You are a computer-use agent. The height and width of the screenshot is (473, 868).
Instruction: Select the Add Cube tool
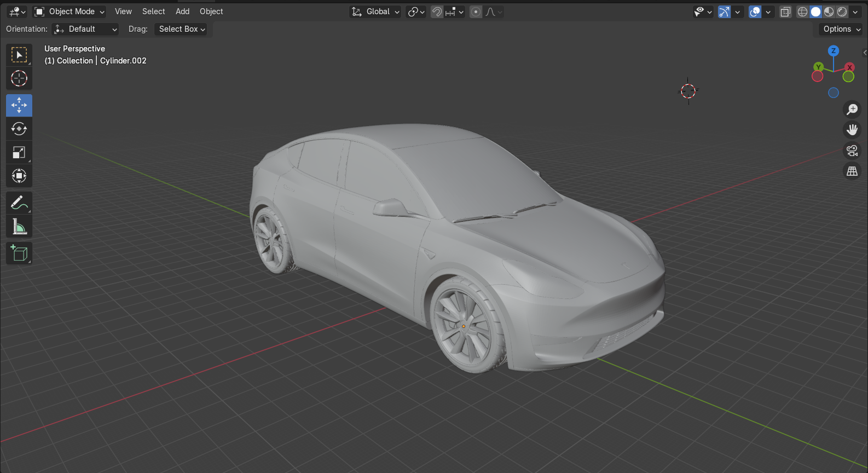[19, 253]
